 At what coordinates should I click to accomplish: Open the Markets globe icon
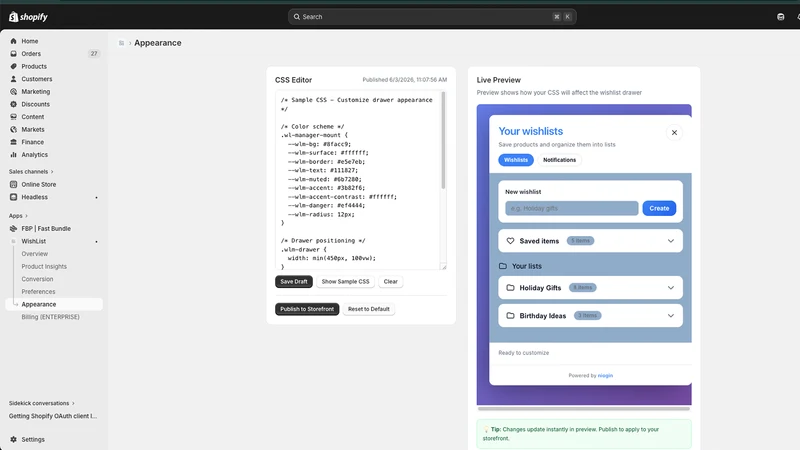(x=13, y=130)
